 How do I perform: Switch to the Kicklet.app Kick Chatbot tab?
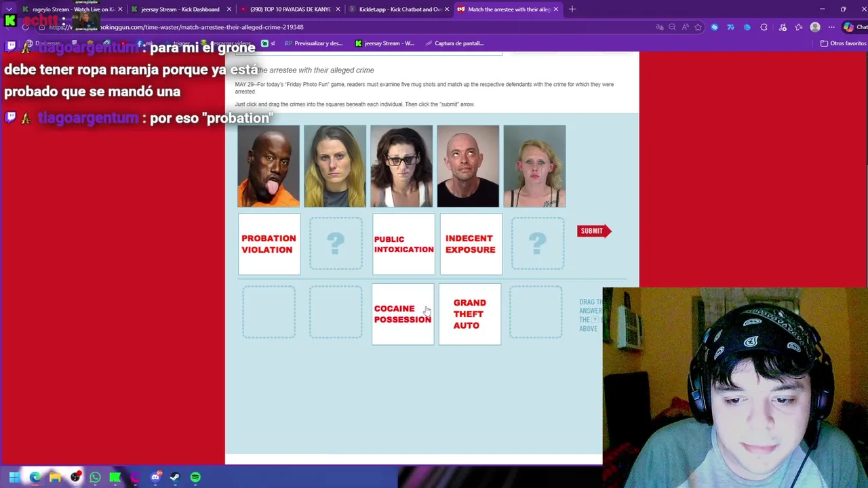coord(400,9)
